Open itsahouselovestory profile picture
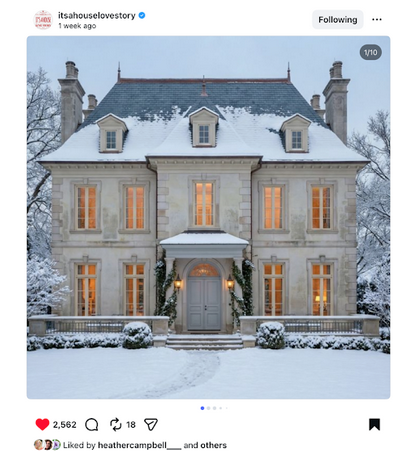 [x=43, y=20]
